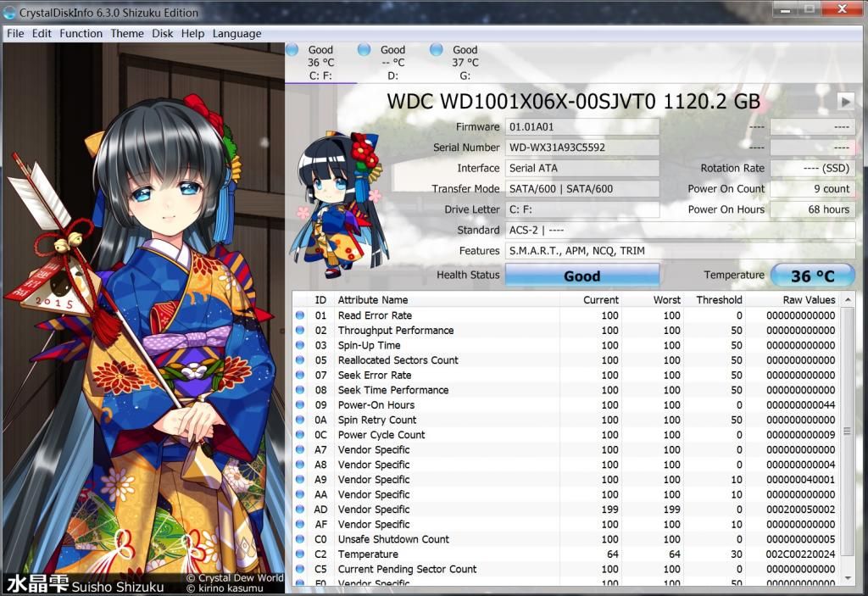Image resolution: width=868 pixels, height=596 pixels.
Task: Click the status icon of attribute A8
Action: tap(300, 465)
